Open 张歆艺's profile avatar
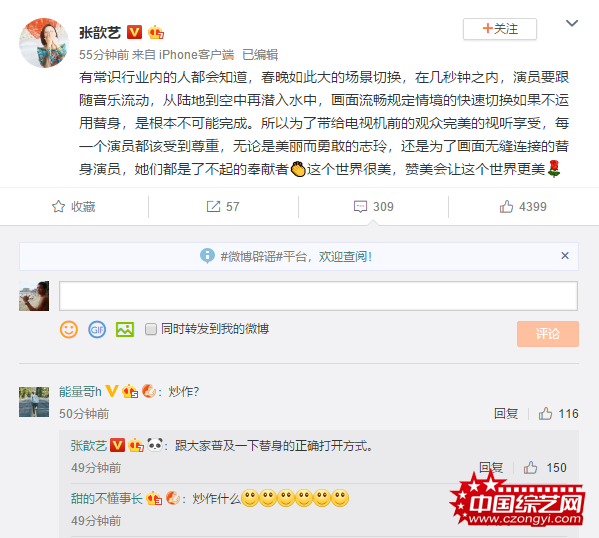This screenshot has height=538, width=599. 44,43
